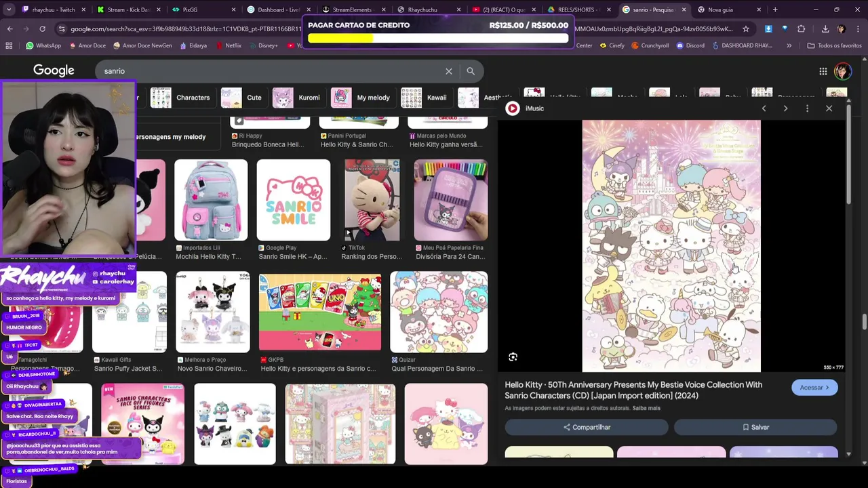Open the Quizur Qual Personagem Da Sanrio image
Screen dimensions: 868x488
439,312
